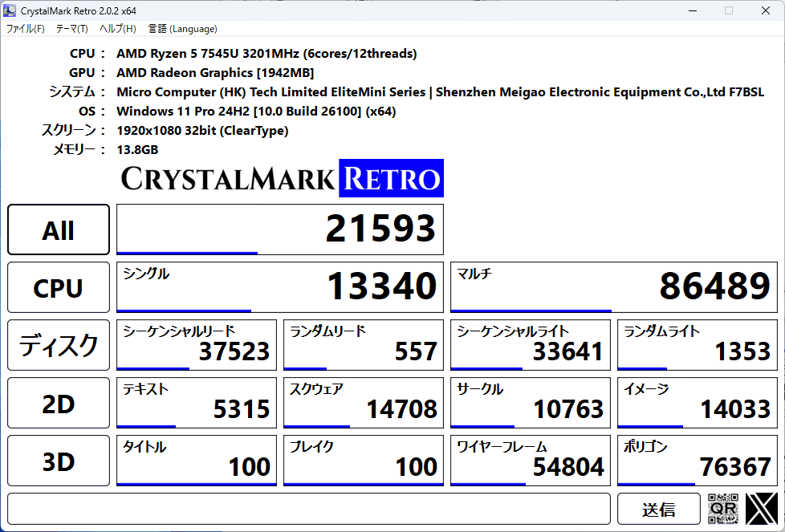Open the テーマ(T) menu
Viewport: 785px width, 532px height.
pos(71,29)
